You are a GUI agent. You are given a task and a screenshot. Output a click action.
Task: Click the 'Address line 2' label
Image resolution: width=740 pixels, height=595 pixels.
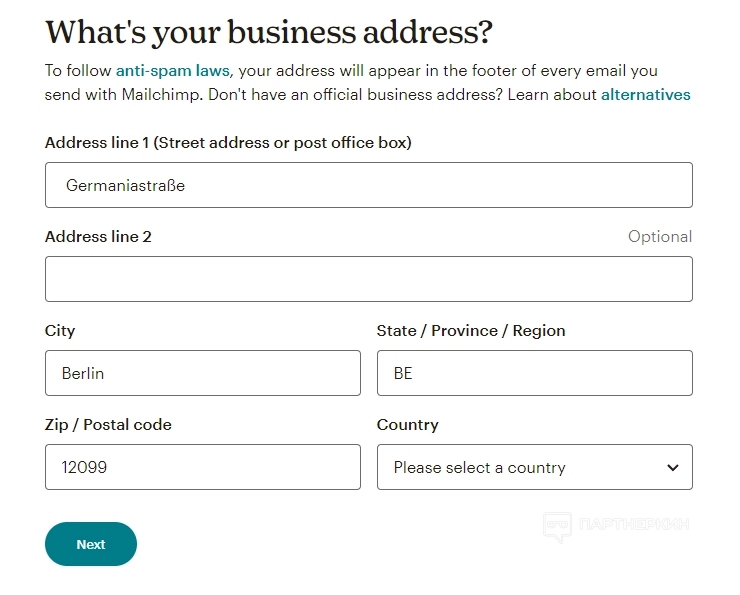[x=98, y=237]
